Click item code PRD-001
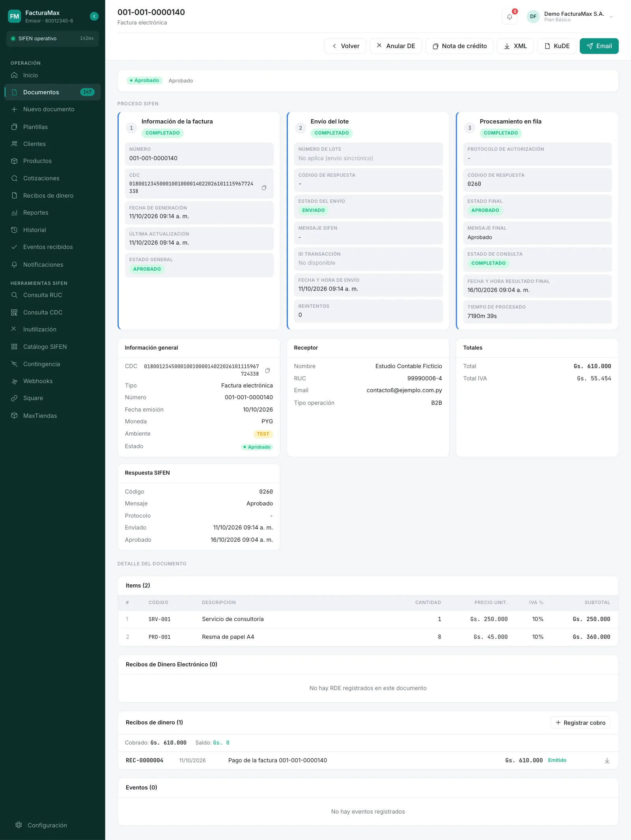 click(159, 637)
